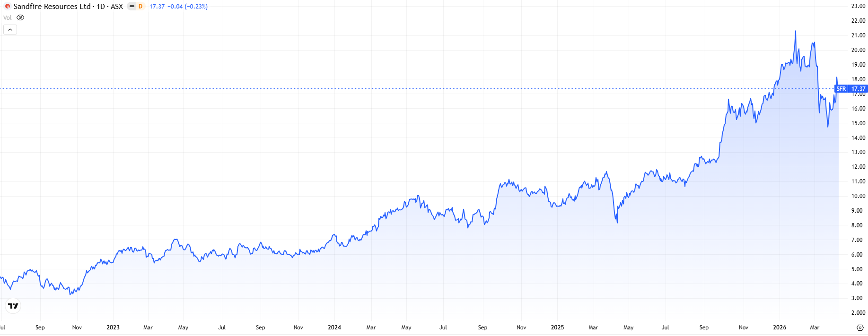The image size is (868, 336).
Task: Click the 10.00 price axis label
Action: (858, 196)
